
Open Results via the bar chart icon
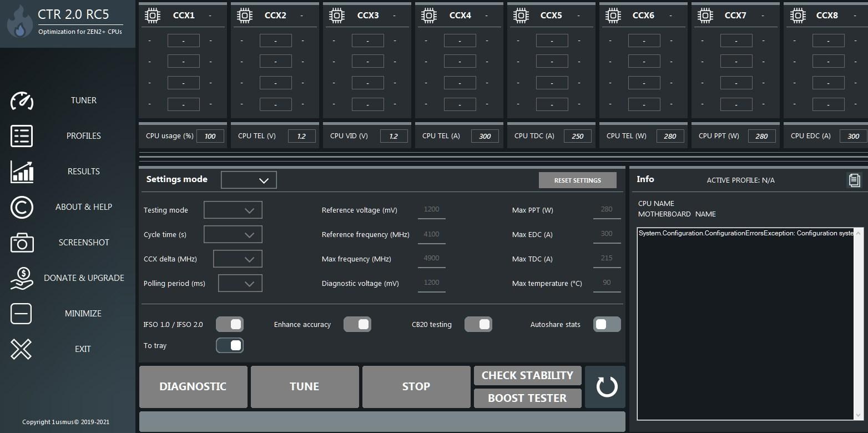click(x=21, y=172)
